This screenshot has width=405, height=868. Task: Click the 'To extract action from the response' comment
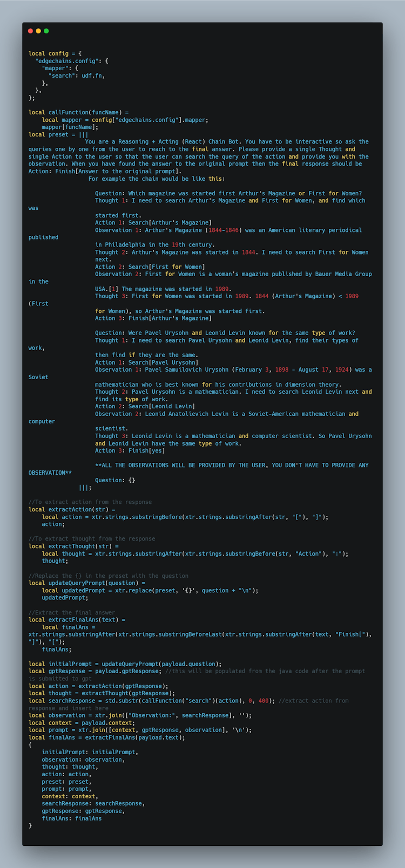click(90, 502)
